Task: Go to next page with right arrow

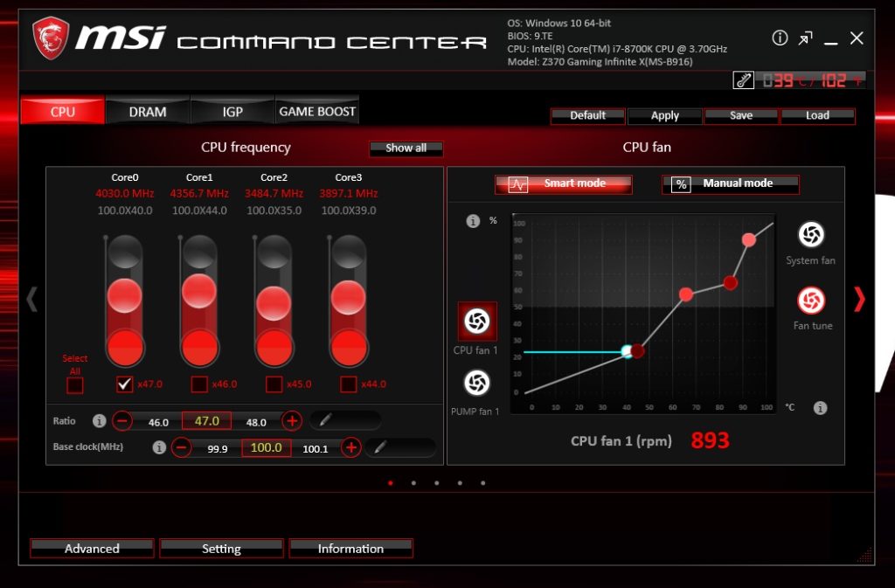Action: (859, 300)
